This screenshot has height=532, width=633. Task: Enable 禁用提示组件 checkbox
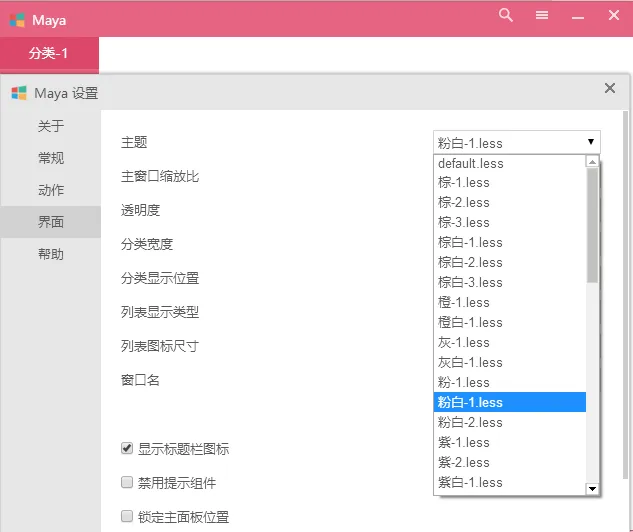point(127,482)
